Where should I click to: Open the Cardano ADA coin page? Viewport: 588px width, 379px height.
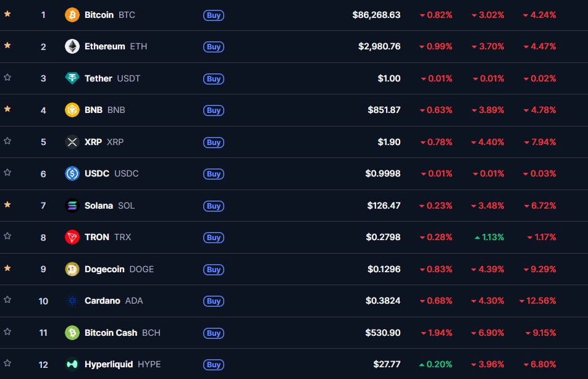tap(102, 301)
